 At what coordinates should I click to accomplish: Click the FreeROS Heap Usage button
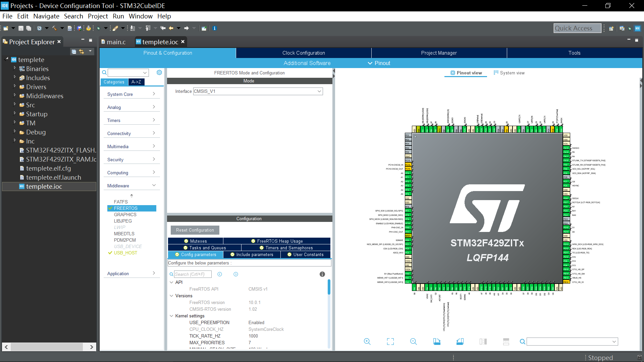[x=280, y=241]
